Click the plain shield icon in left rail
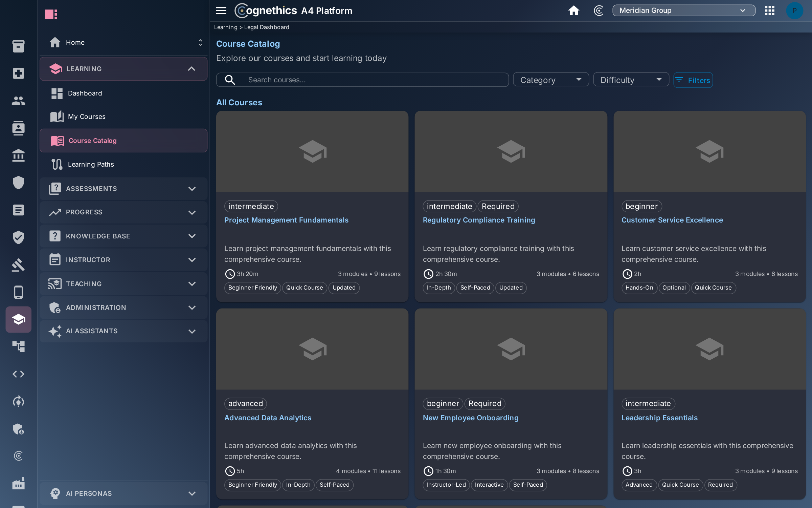 [x=18, y=183]
